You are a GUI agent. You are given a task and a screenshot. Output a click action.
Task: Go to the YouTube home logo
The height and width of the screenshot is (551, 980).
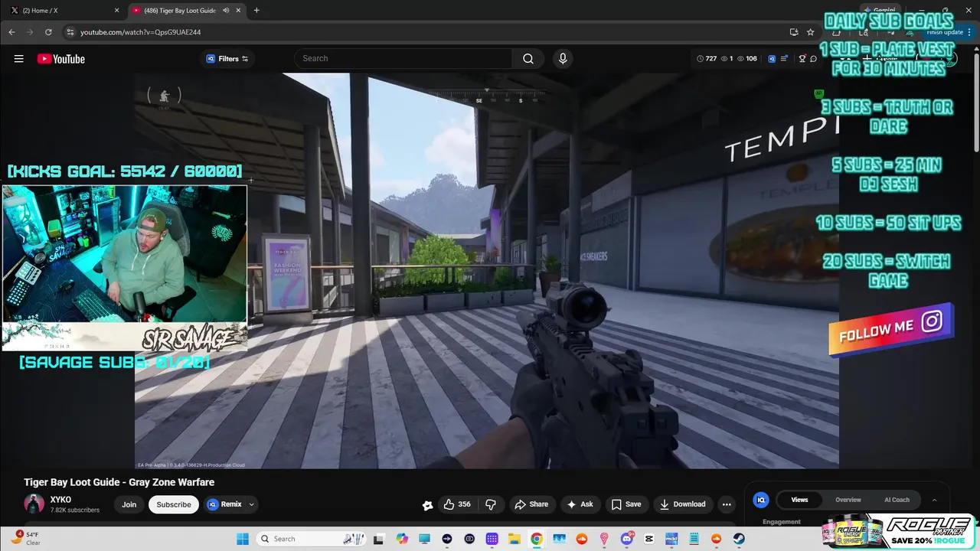(x=60, y=59)
